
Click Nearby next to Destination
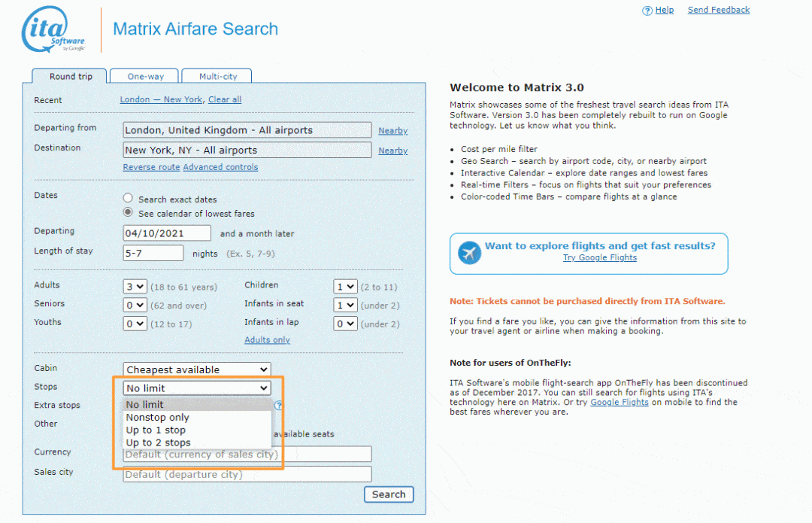pos(392,151)
